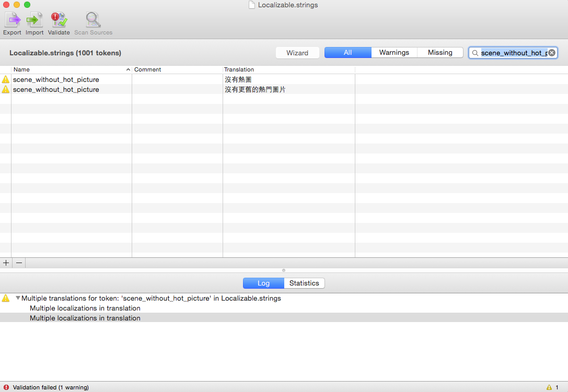Select the row translated 沒有更舊的熱門圖片

[255, 90]
